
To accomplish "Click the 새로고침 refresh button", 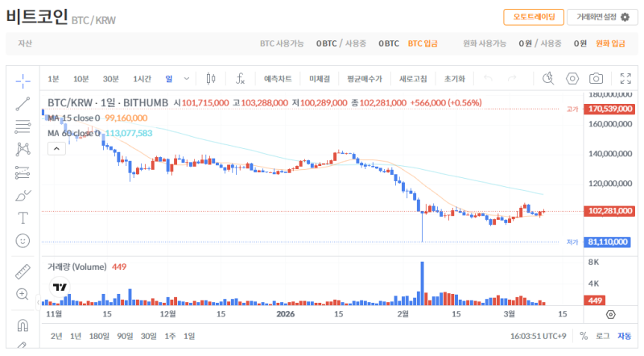I will tap(413, 79).
